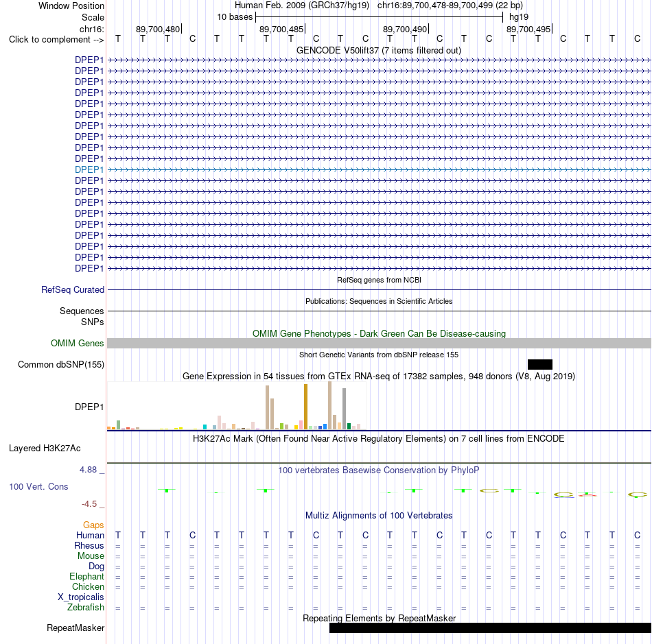Viewport: 652px width, 644px height.
Task: Click the tall gray bar in GTEx chart
Action: pos(344,409)
